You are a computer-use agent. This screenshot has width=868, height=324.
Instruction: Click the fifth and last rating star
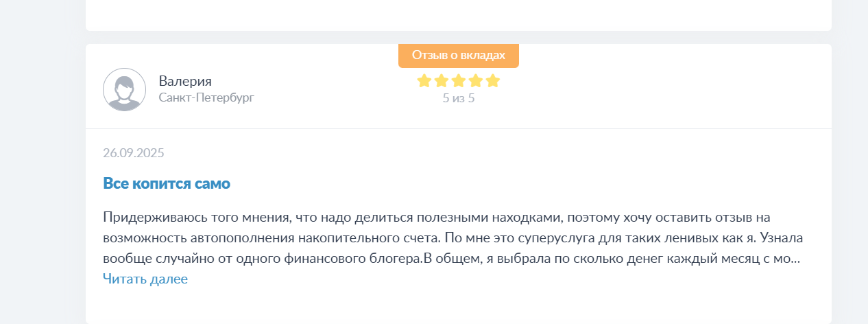493,81
